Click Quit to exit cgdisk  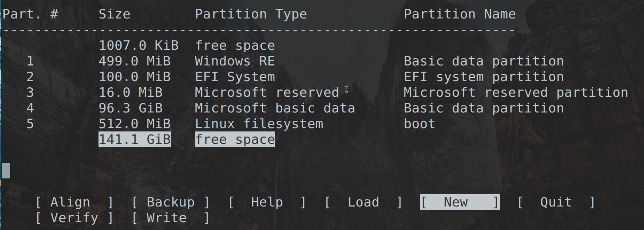[x=556, y=202]
